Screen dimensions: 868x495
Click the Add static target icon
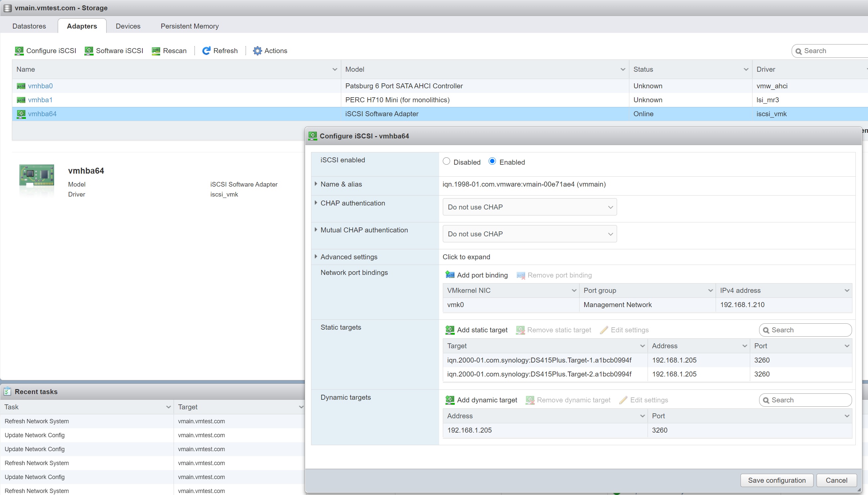tap(450, 330)
